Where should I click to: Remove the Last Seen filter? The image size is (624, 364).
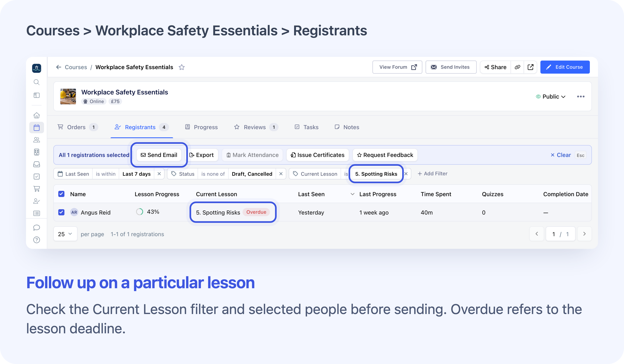tap(159, 174)
